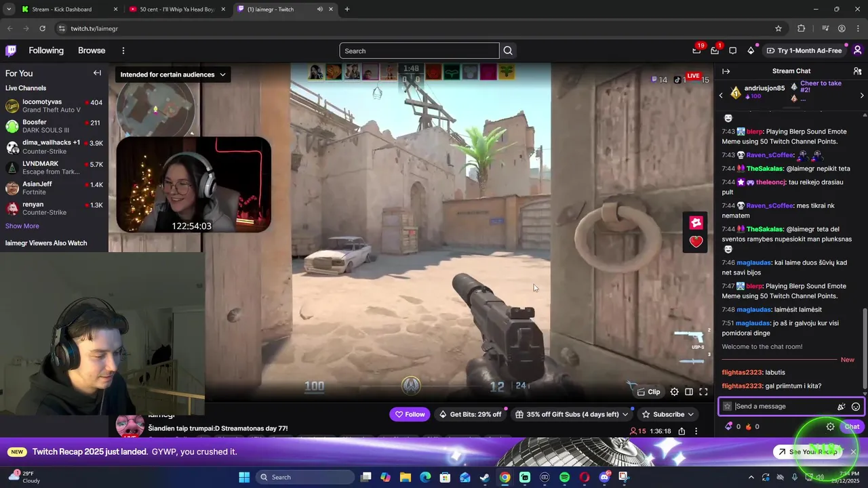The image size is (868, 488).
Task: Focus the Twitch Search box
Action: point(419,51)
